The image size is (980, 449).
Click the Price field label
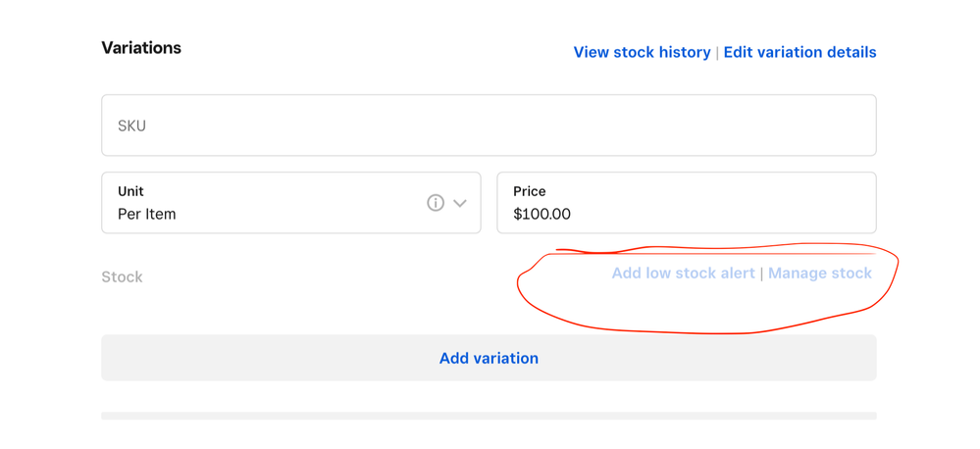coord(530,191)
